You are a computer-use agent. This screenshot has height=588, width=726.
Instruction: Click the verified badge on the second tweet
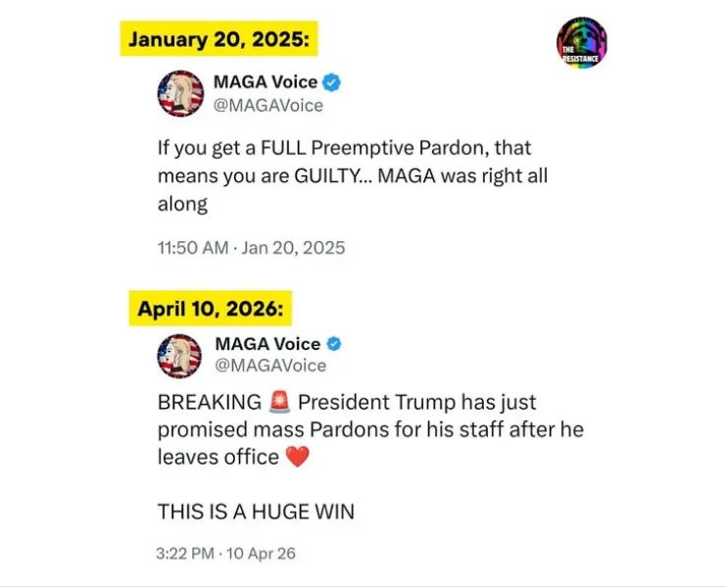pos(334,344)
